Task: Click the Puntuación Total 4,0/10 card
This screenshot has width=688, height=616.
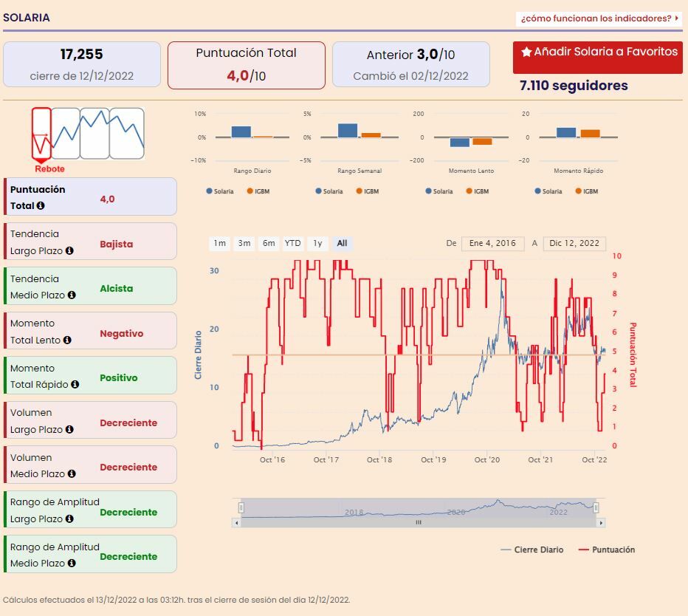Action: click(x=247, y=65)
